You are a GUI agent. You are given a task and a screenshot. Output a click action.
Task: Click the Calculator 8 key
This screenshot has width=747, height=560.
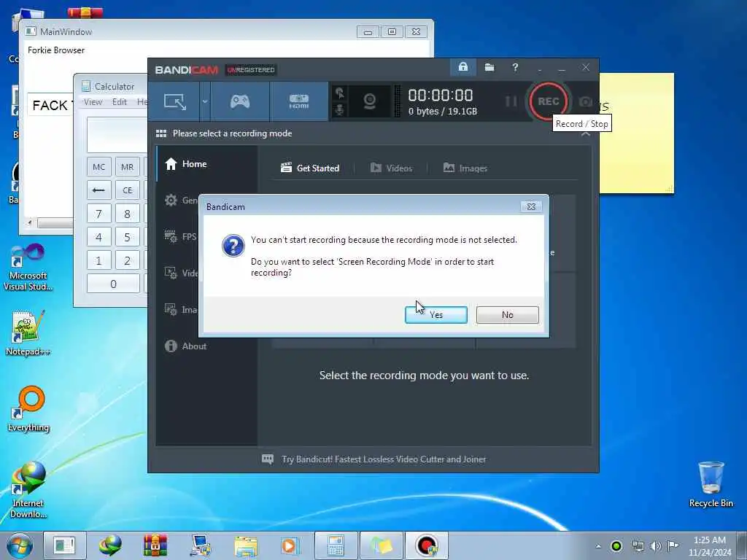[x=127, y=214]
